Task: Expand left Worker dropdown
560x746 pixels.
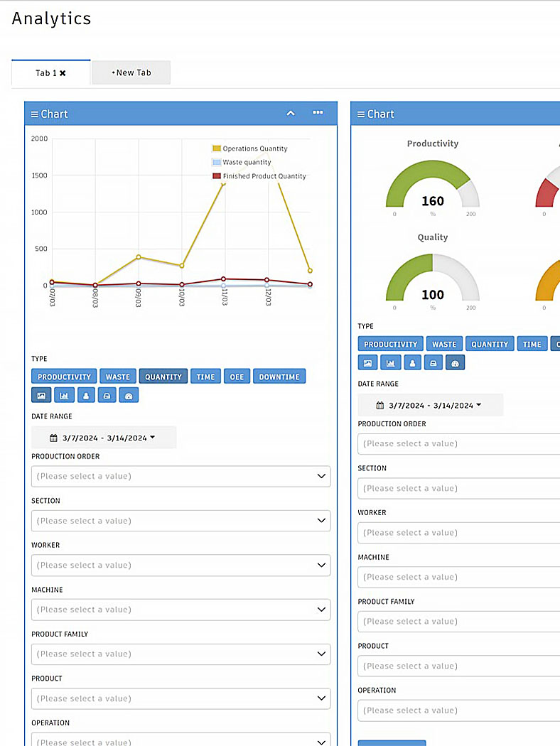Action: (x=181, y=566)
